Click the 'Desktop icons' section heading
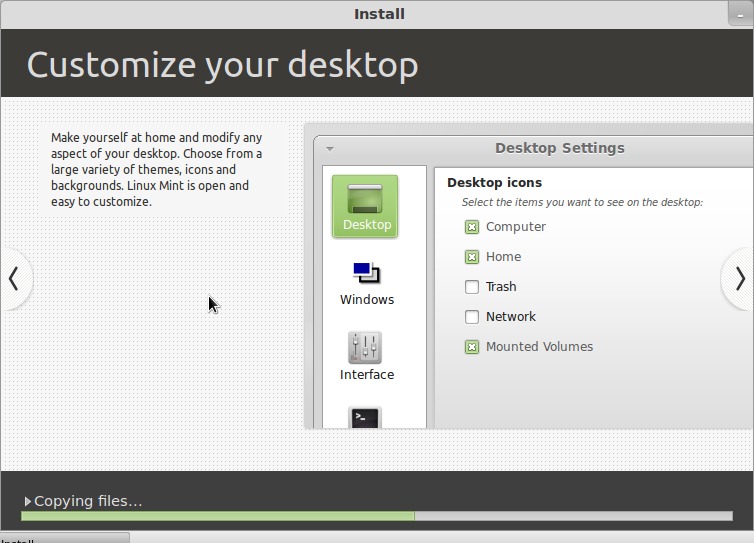 coord(494,183)
